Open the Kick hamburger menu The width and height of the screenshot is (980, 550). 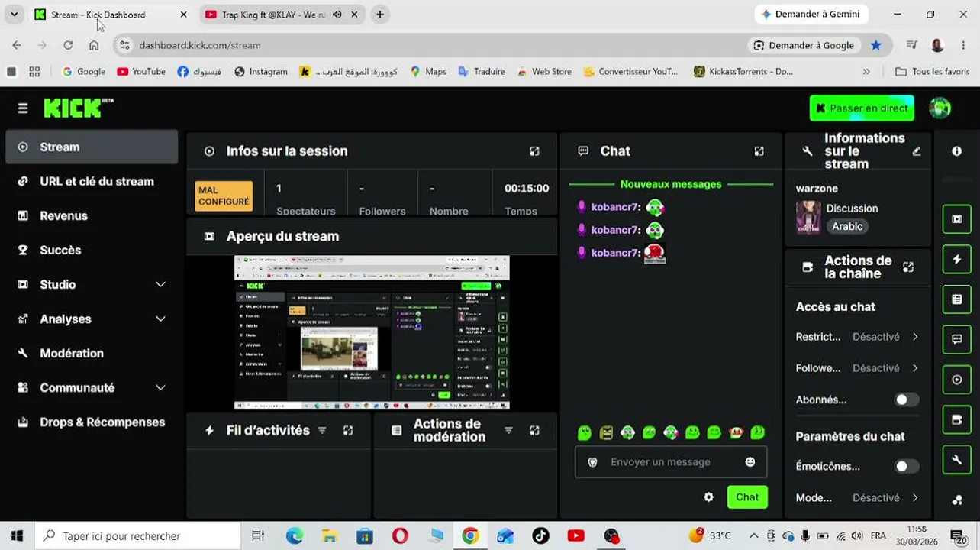pos(23,108)
